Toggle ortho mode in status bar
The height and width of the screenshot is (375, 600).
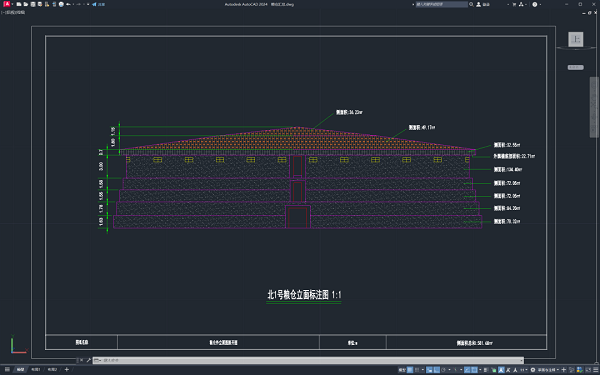click(437, 370)
